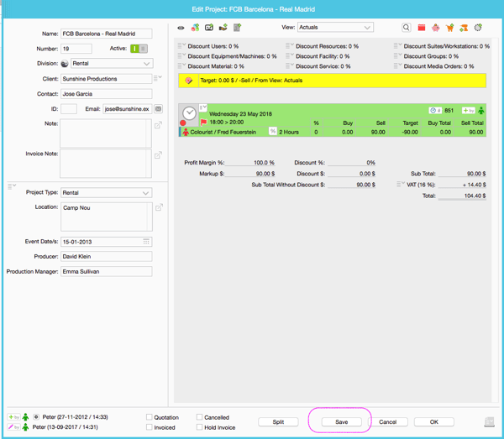The height and width of the screenshot is (439, 504).
Task: Select the Colourist / Fred Feuerstein row
Action: 333,132
